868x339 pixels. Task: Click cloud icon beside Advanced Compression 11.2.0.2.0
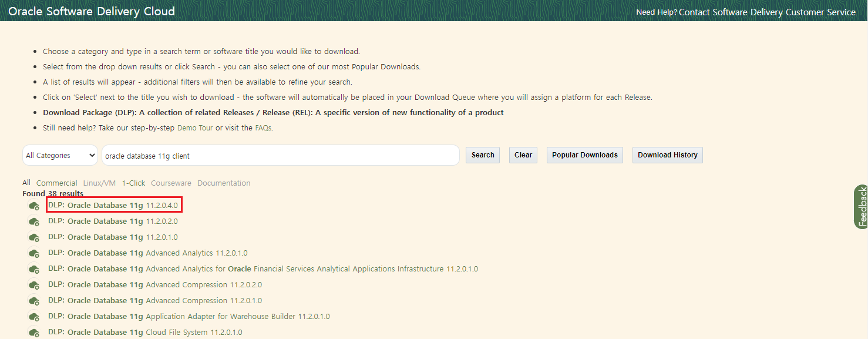tap(34, 285)
